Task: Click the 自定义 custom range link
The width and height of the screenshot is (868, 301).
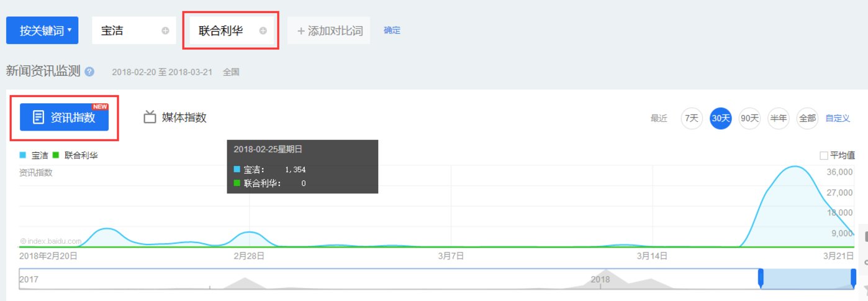Action: [838, 118]
